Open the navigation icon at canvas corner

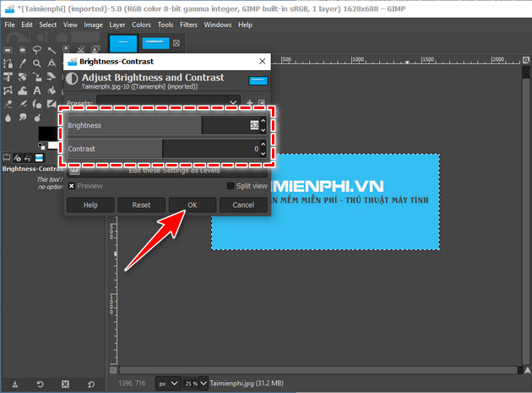(x=527, y=370)
